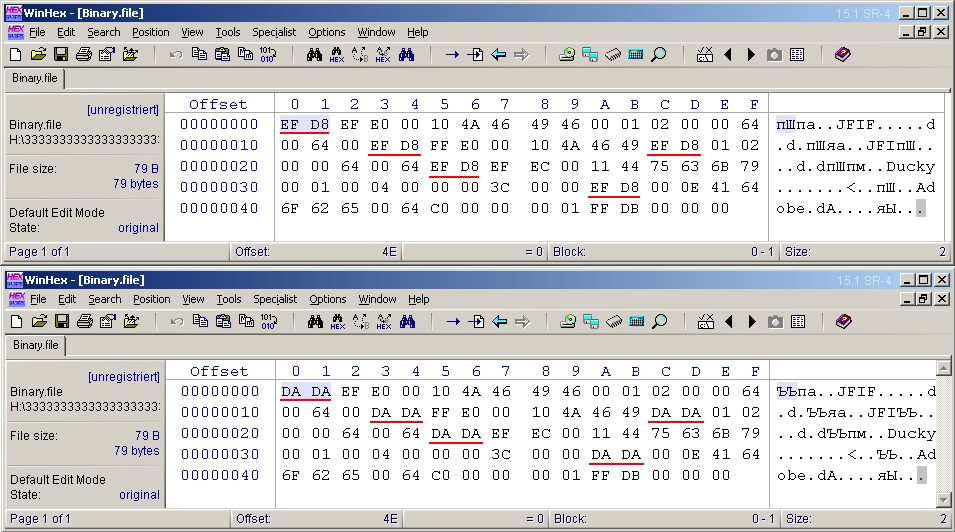Click Replace Text icon in bottom window
This screenshot has width=955, height=532.
coord(361,322)
